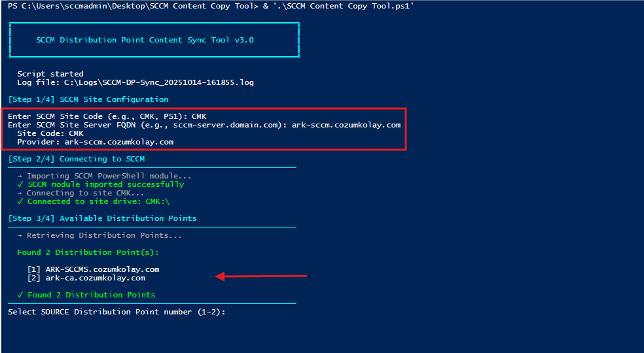The height and width of the screenshot is (353, 644).
Task: Click the arrow before Connecting to site CMK
Action: coord(20,193)
